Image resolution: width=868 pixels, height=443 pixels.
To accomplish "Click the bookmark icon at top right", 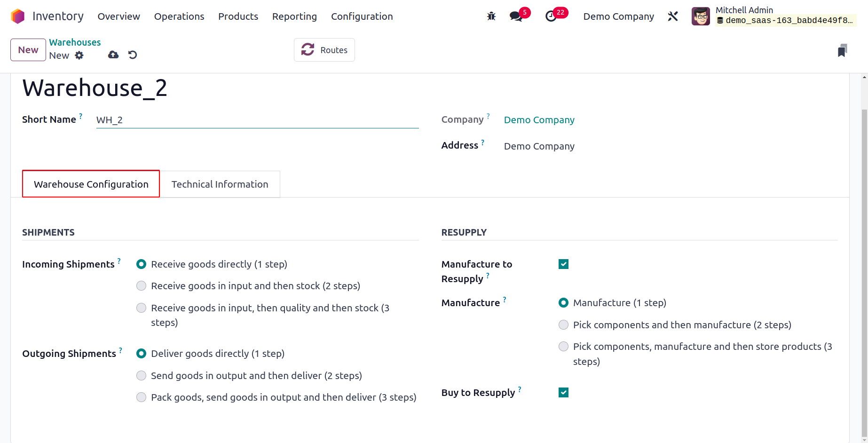I will [x=842, y=50].
